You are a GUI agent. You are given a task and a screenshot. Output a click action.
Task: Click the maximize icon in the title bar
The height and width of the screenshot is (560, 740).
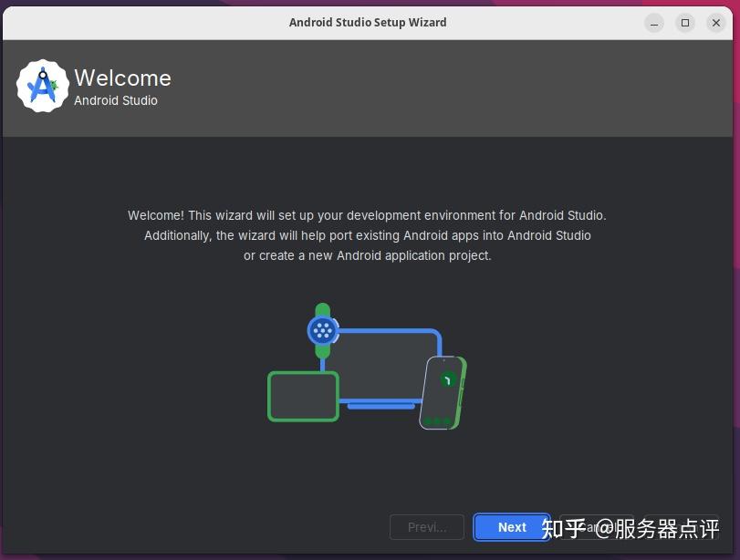pos(685,22)
